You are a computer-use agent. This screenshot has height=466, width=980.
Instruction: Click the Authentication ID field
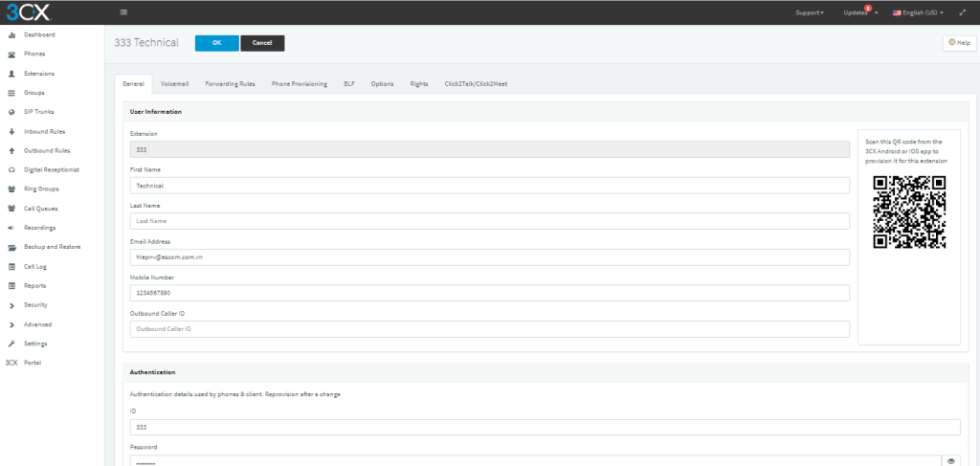tap(545, 428)
